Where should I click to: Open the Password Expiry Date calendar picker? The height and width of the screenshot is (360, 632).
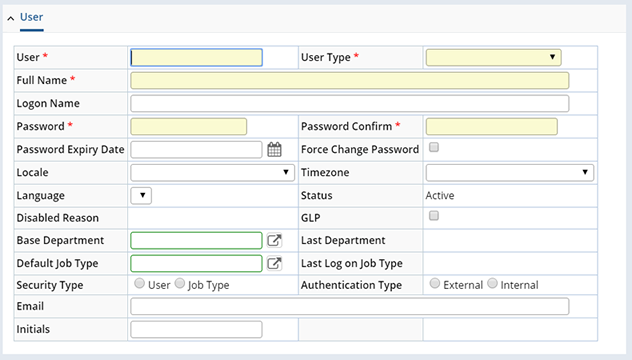pos(274,150)
